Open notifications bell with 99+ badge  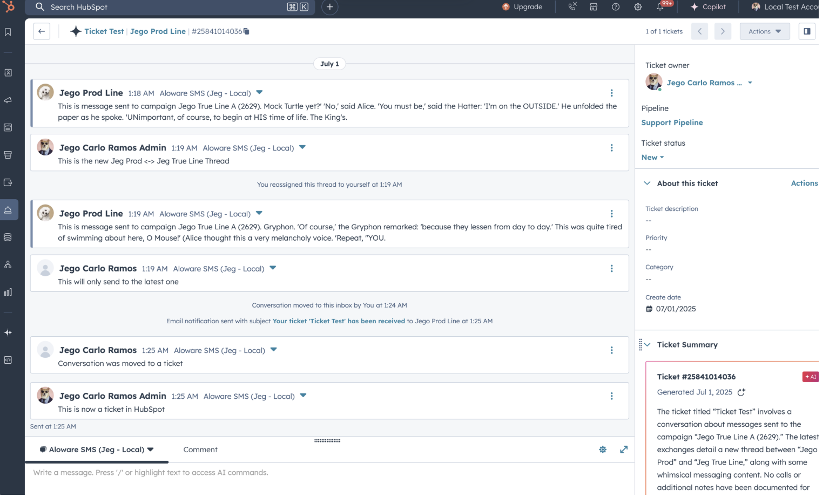661,6
